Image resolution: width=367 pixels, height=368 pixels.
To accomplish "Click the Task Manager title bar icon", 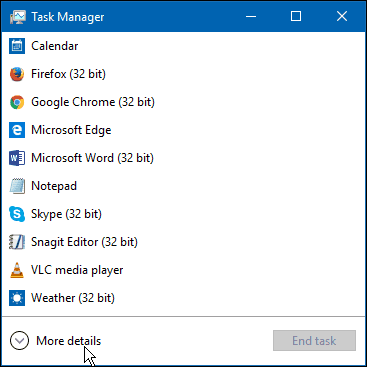I will pos(18,17).
